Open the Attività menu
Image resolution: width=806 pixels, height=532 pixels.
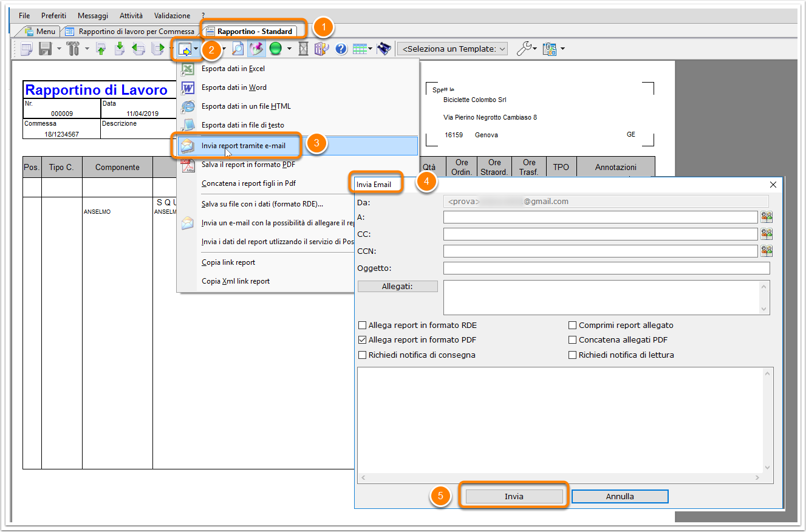pyautogui.click(x=131, y=16)
